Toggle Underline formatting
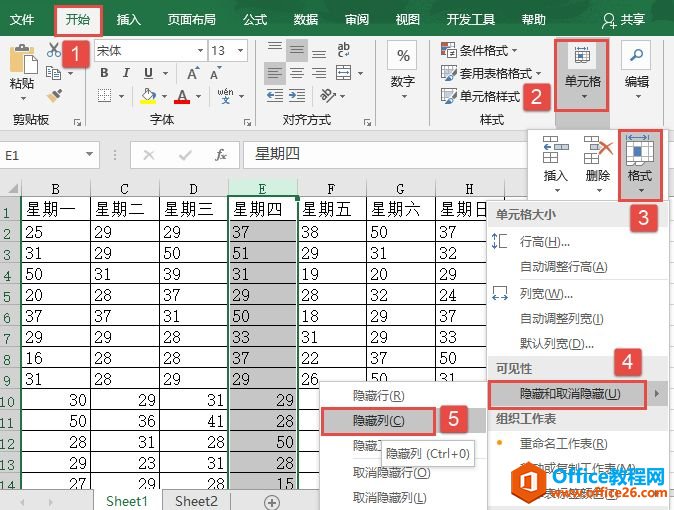The image size is (674, 510). click(148, 73)
